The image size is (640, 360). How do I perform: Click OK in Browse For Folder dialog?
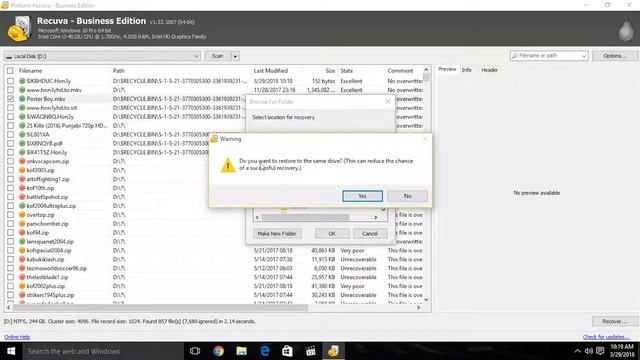(x=332, y=233)
